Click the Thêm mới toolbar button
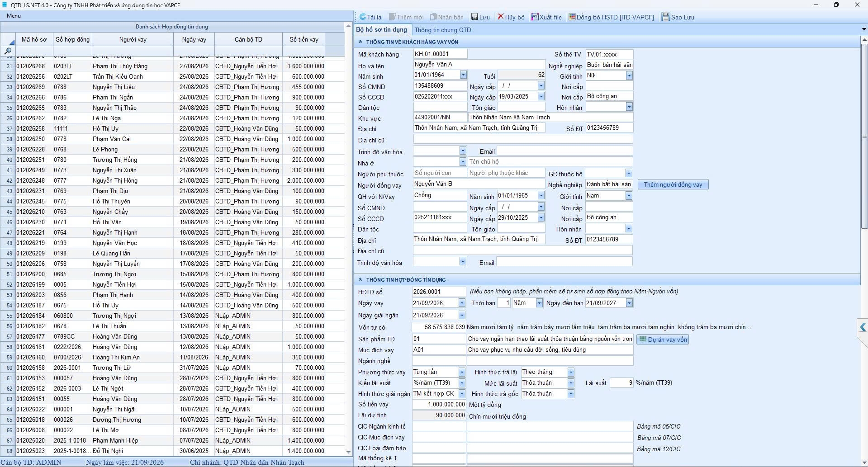Screen dimensions: 868x467 (406, 17)
